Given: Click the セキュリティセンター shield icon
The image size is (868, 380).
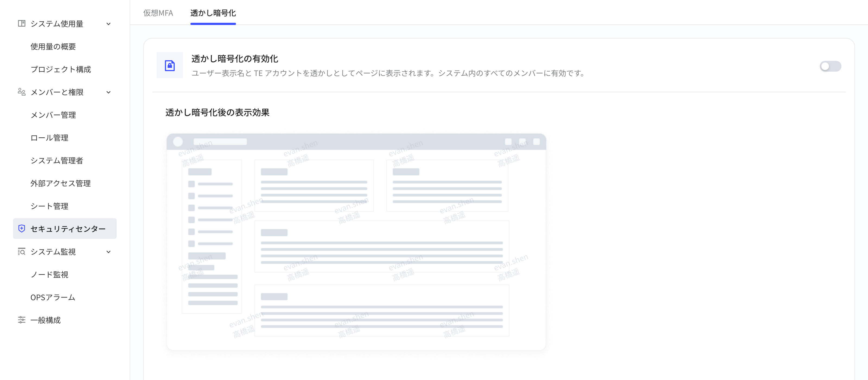Looking at the screenshot, I should point(22,229).
